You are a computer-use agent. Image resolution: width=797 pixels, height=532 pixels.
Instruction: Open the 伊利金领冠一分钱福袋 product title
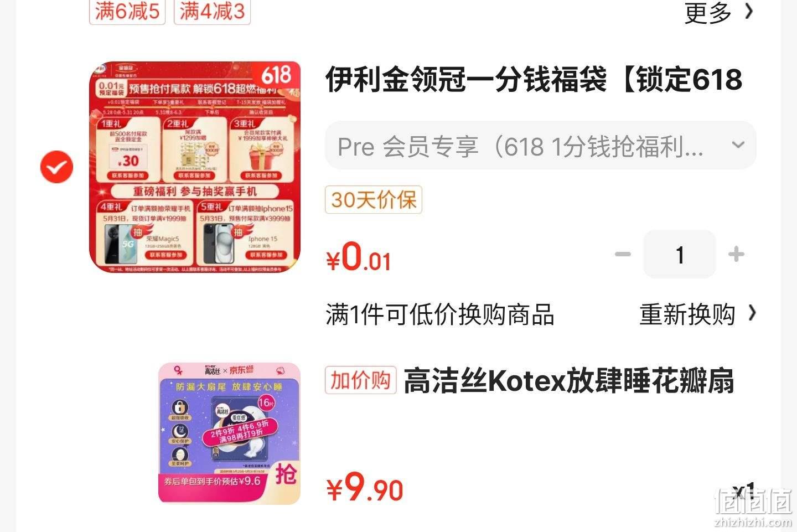[x=534, y=79]
